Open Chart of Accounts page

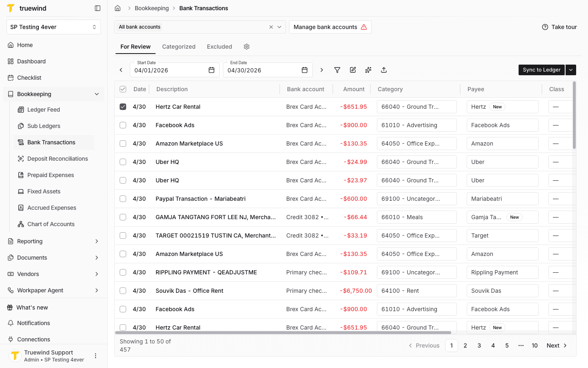pyautogui.click(x=54, y=224)
